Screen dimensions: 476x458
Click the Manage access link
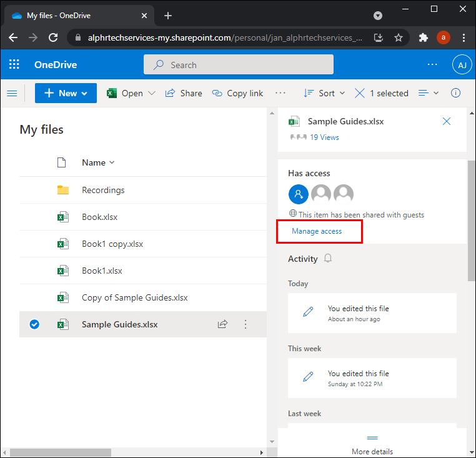point(317,231)
